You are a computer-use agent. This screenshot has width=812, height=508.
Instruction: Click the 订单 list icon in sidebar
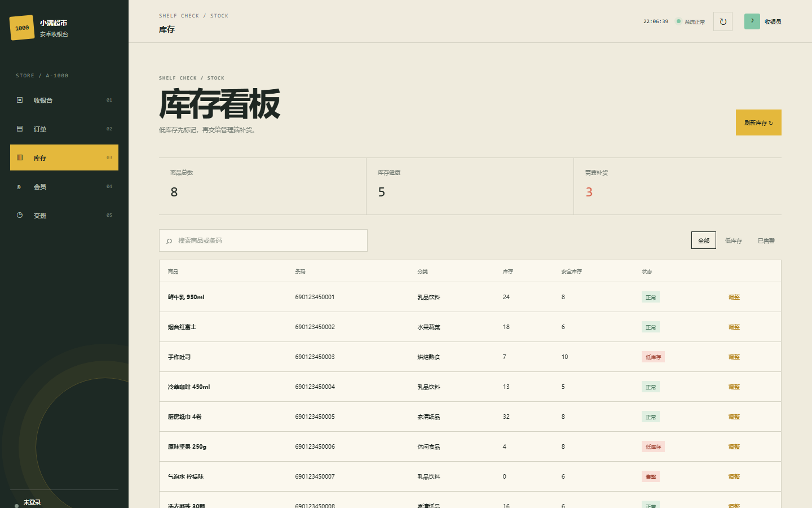[x=20, y=129]
